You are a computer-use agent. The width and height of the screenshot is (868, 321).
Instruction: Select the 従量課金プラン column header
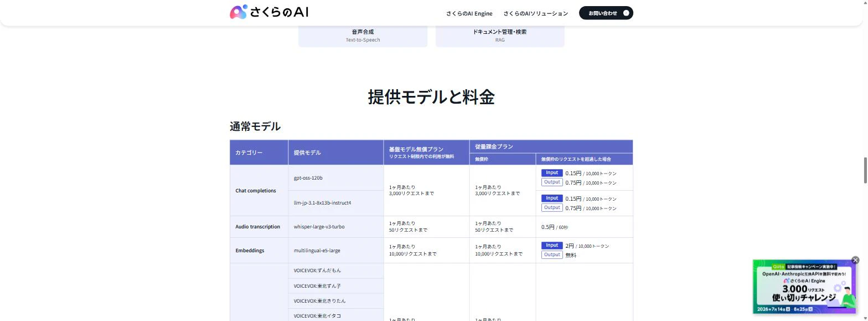551,146
